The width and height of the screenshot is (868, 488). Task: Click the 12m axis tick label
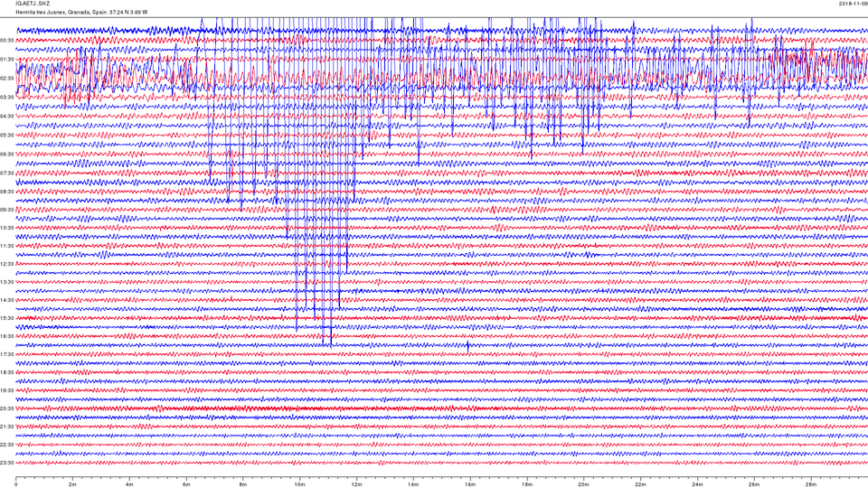(356, 484)
